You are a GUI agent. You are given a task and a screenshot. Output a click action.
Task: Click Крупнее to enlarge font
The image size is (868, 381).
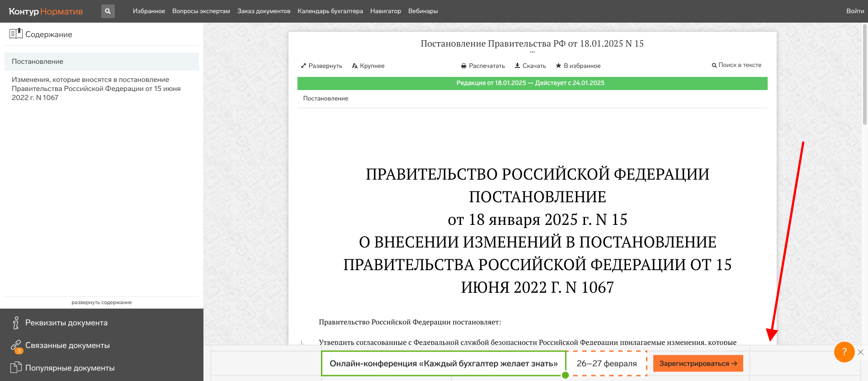(x=368, y=66)
